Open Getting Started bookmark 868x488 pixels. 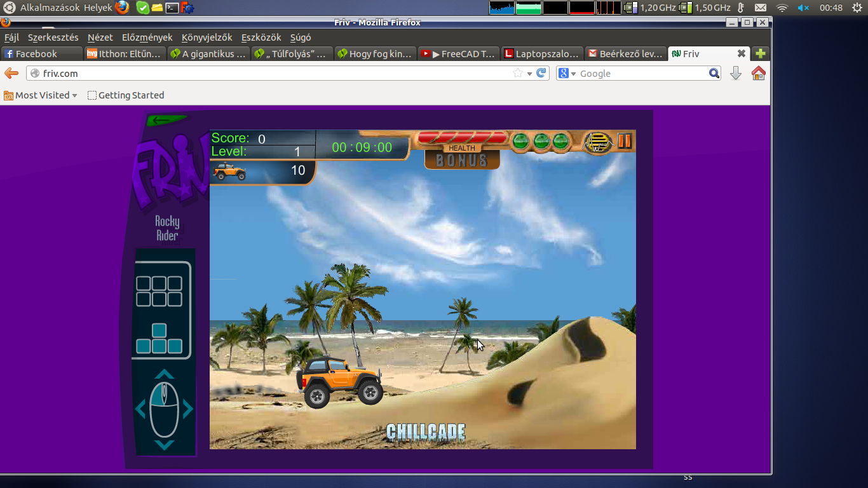(x=126, y=95)
